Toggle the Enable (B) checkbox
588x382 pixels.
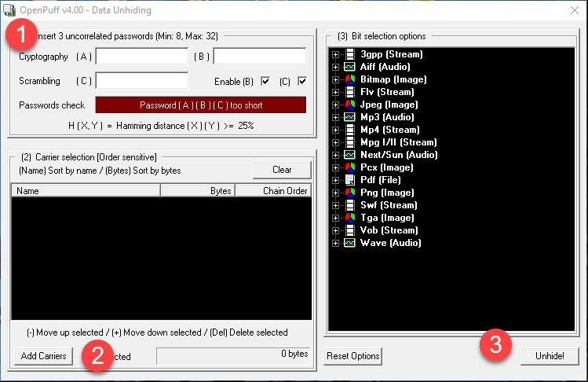point(265,81)
